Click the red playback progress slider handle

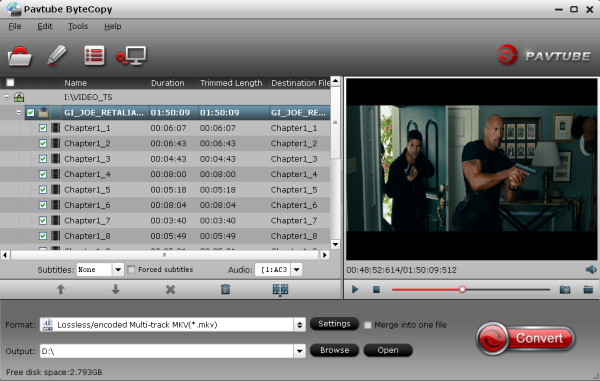[x=462, y=290]
